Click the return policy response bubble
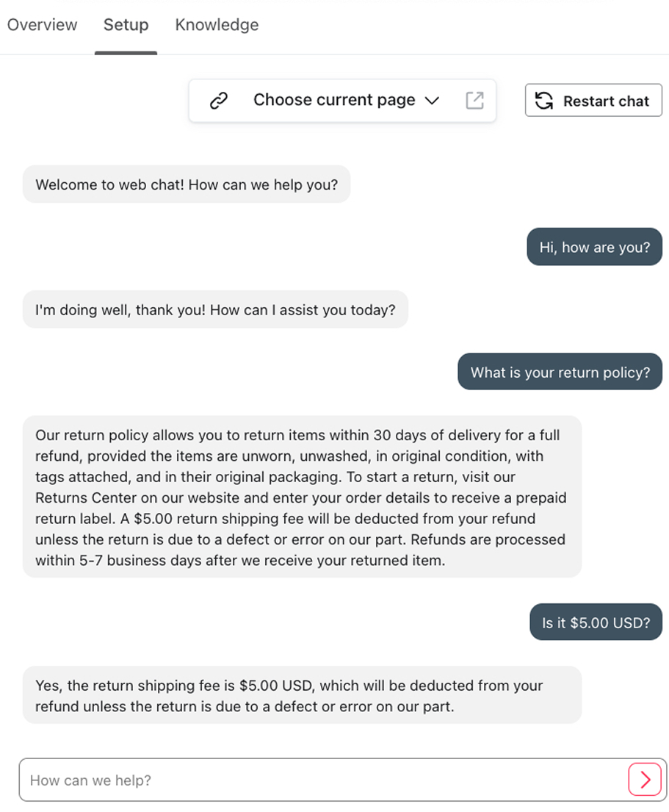669x812 pixels. click(302, 495)
